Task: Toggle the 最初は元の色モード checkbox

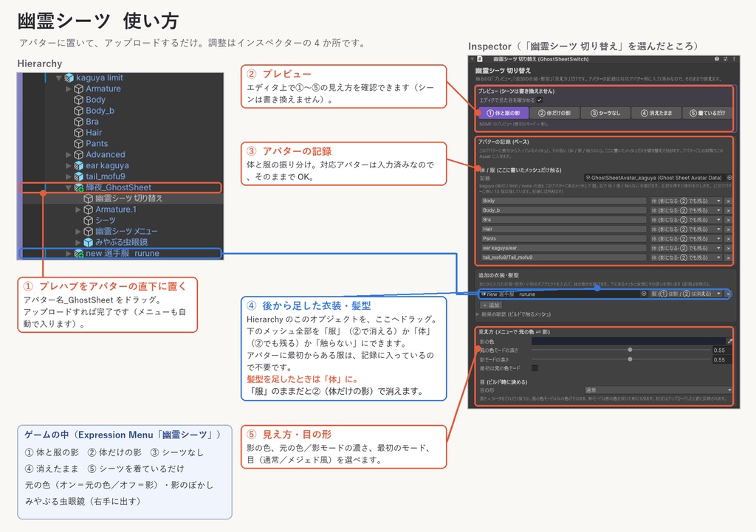Action: pyautogui.click(x=535, y=368)
